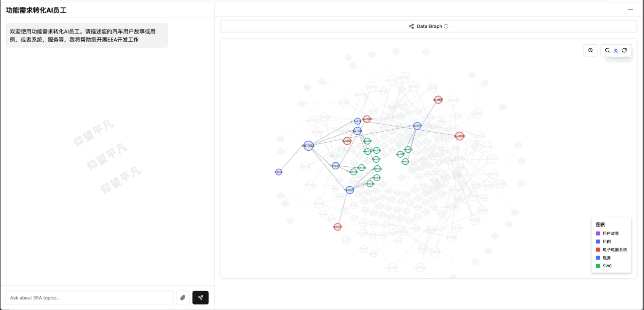Select the large UC004 use case node
The height and width of the screenshot is (310, 644).
pos(308,146)
